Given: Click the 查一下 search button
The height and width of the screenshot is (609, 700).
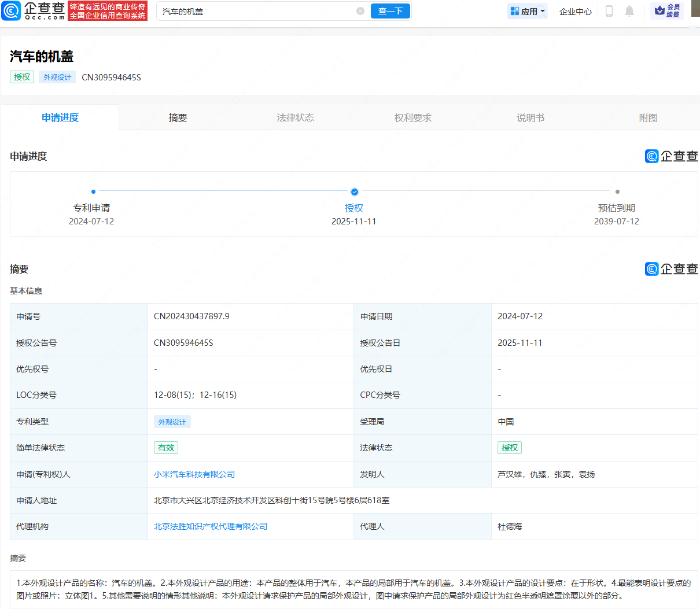Looking at the screenshot, I should pyautogui.click(x=390, y=10).
